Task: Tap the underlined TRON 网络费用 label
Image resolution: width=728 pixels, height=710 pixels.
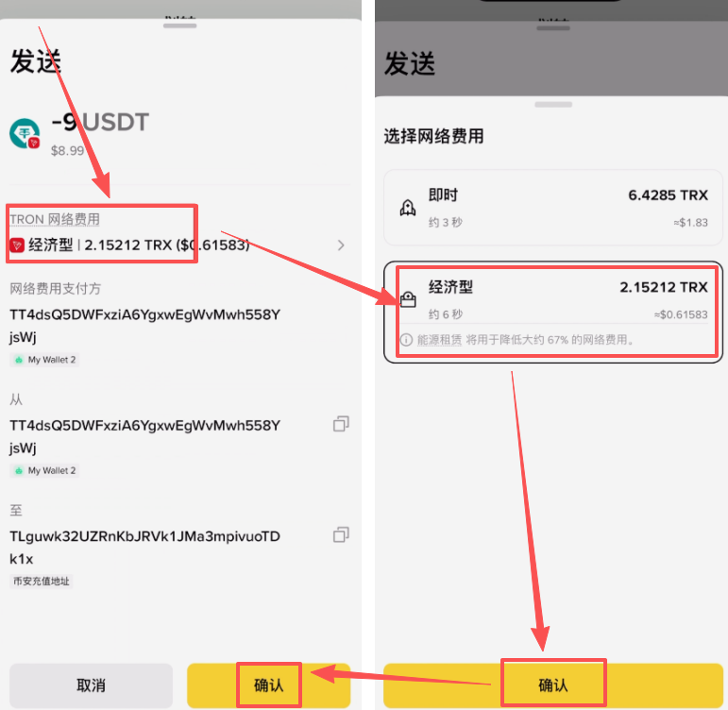Action: coord(55,220)
